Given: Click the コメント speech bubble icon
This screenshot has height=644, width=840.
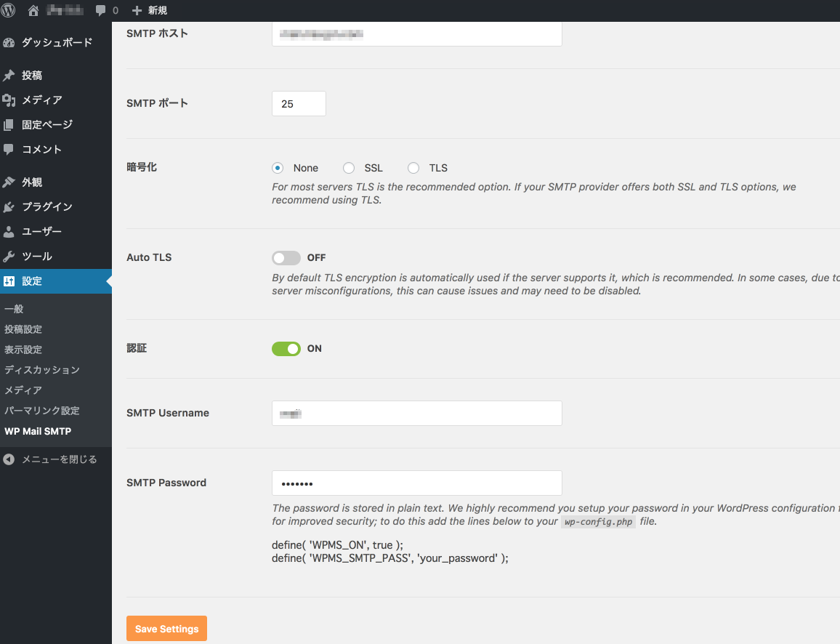Looking at the screenshot, I should (9, 150).
